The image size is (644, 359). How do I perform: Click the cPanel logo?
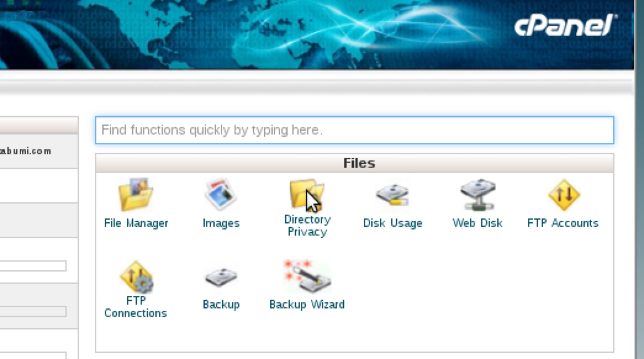566,24
